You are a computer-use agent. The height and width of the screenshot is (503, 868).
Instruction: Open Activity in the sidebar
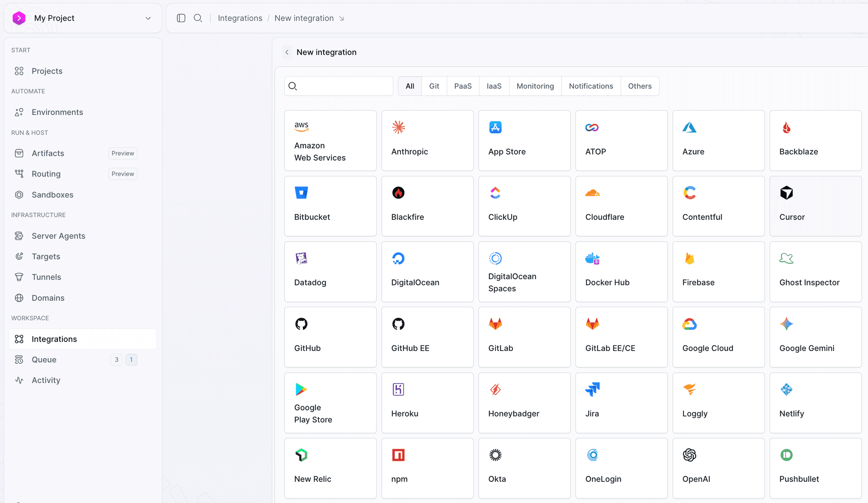point(83,380)
